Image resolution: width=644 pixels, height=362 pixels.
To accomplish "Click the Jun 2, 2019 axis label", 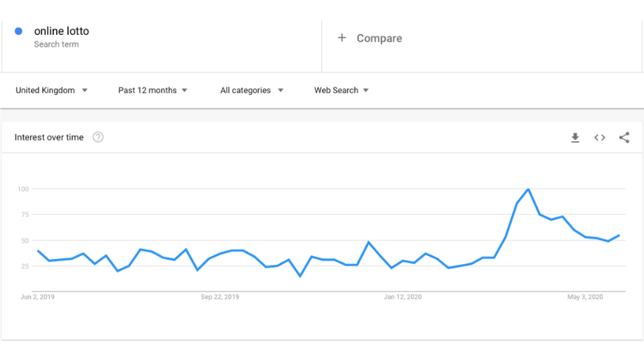I will click(x=37, y=297).
